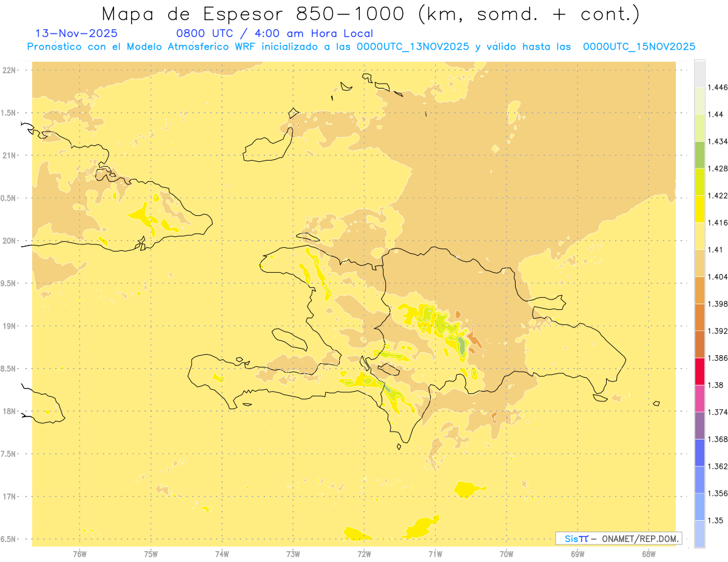Click the 69W longitude axis label
728x562 pixels.
(x=578, y=554)
